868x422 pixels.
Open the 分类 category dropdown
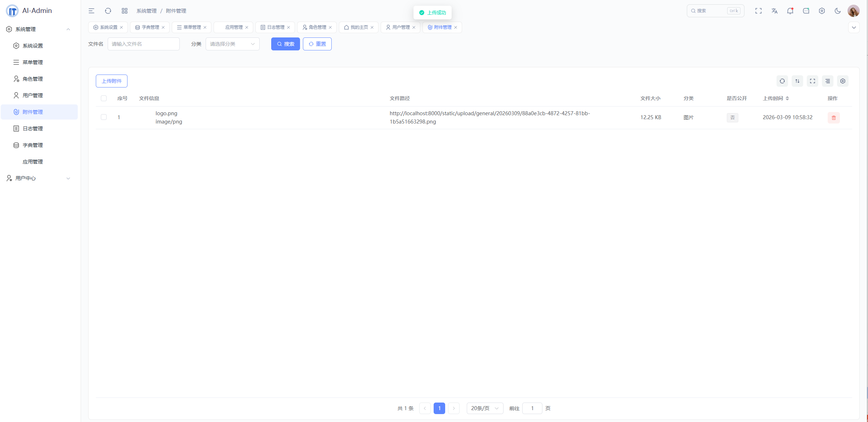click(x=233, y=44)
